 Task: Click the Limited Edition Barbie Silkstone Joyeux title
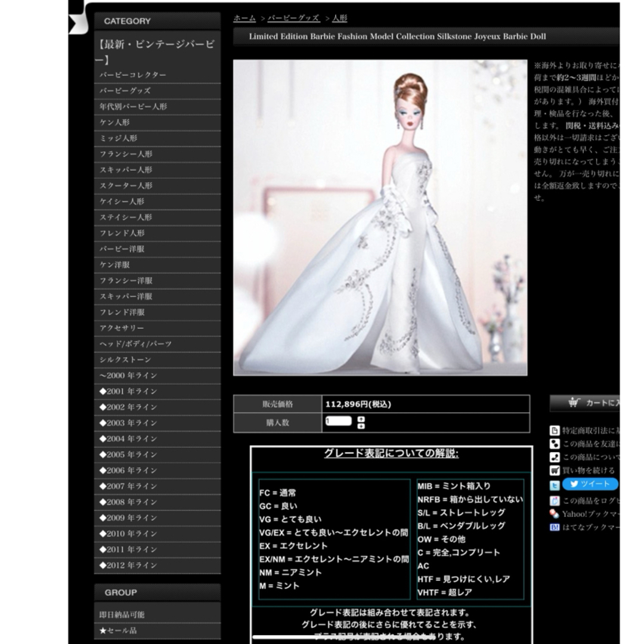click(x=397, y=36)
